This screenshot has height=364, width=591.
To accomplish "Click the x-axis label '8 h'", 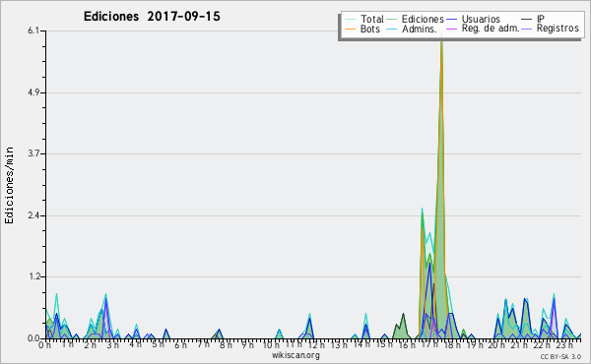I will [226, 345].
